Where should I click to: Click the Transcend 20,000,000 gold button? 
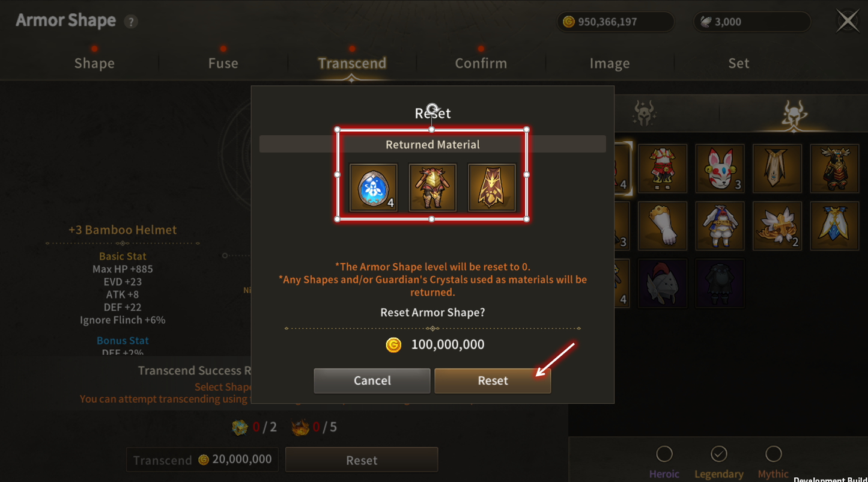point(202,460)
